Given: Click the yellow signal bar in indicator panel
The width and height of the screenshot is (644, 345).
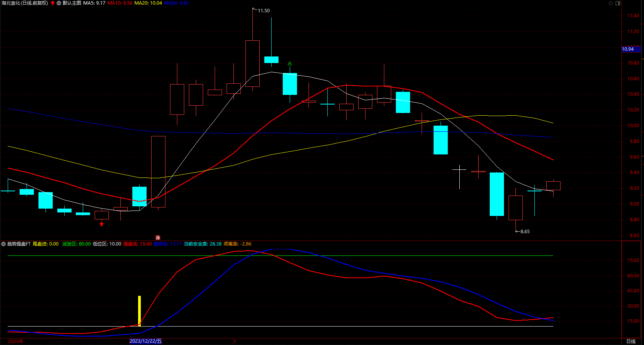Looking at the screenshot, I should [x=139, y=311].
